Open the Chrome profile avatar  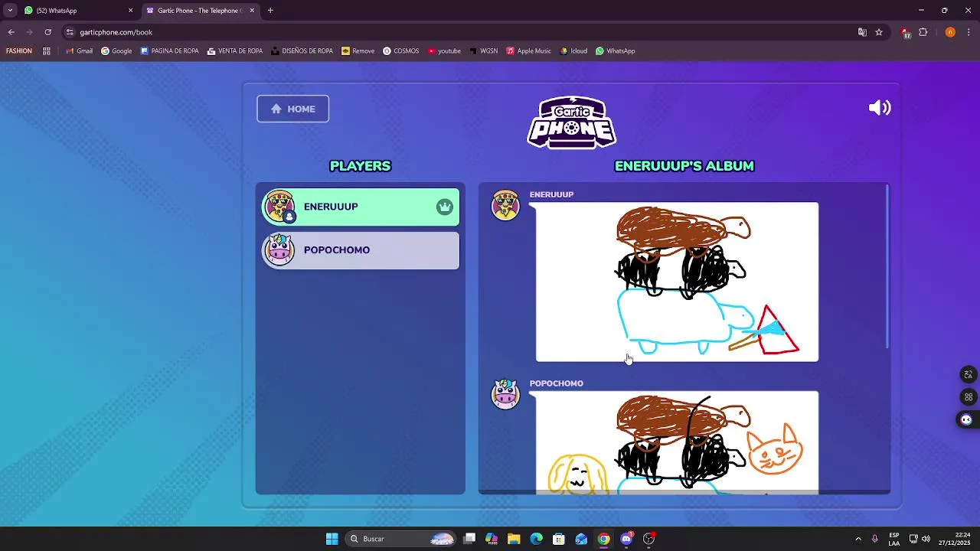tap(950, 32)
